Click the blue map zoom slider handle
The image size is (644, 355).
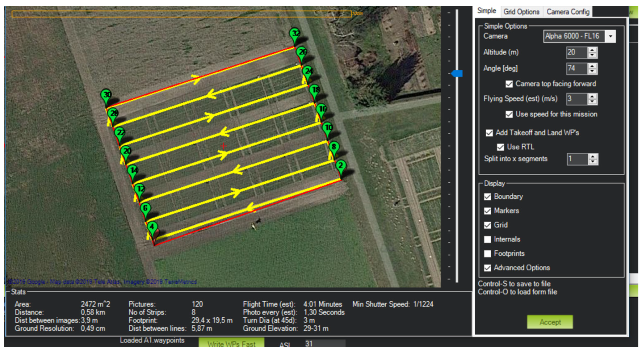point(457,74)
